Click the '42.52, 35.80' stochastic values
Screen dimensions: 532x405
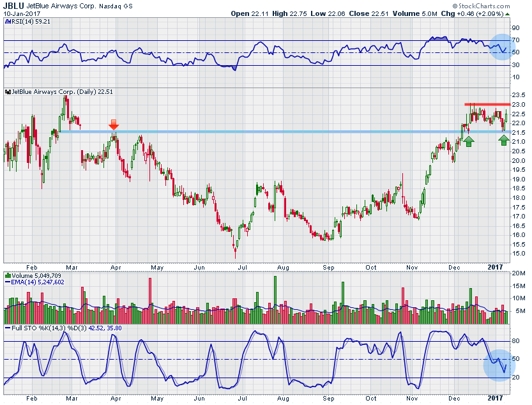tap(105, 328)
